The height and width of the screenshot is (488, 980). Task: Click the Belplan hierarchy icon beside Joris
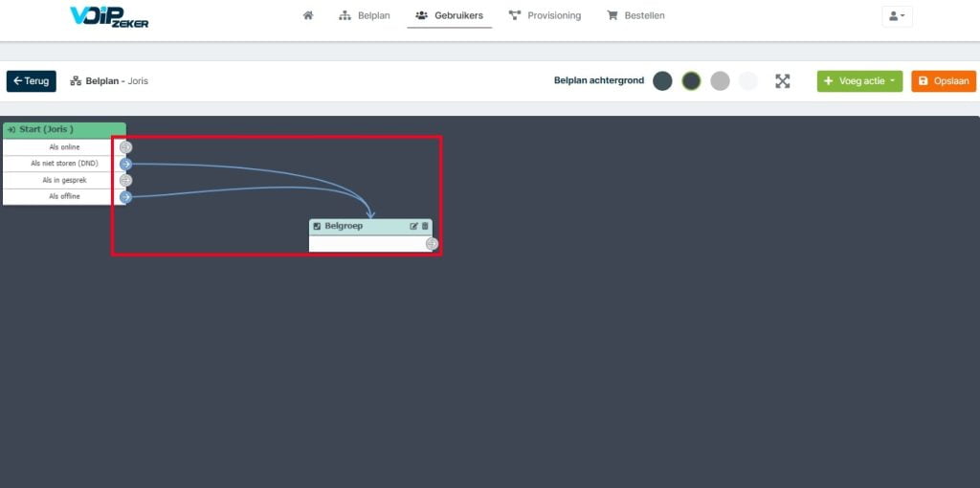pyautogui.click(x=76, y=81)
